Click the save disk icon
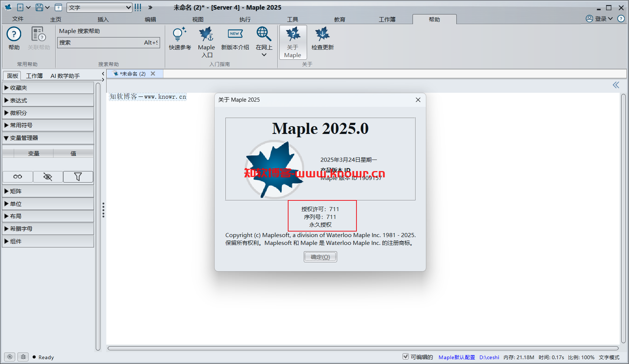The image size is (629, 364). (x=39, y=7)
